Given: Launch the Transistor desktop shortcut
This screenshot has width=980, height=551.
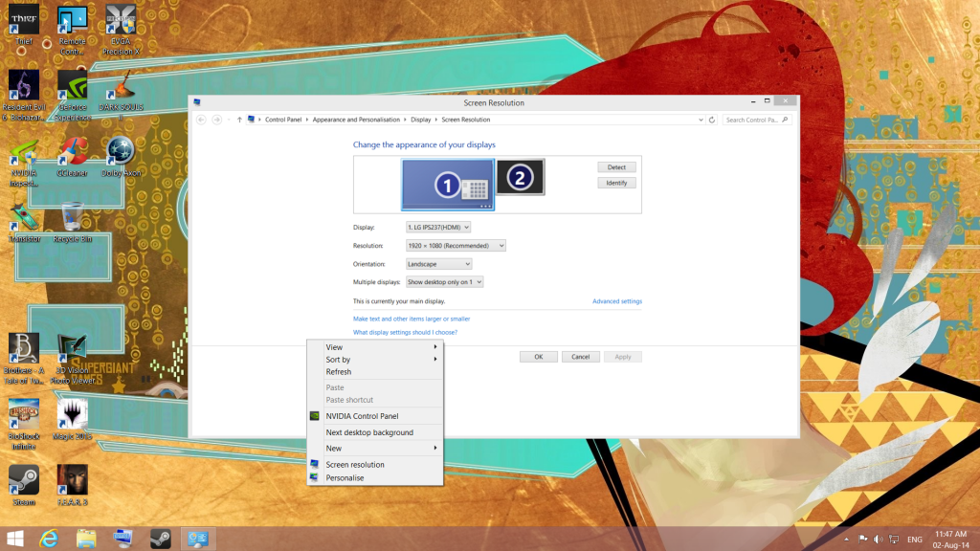Looking at the screenshot, I should coord(24,222).
